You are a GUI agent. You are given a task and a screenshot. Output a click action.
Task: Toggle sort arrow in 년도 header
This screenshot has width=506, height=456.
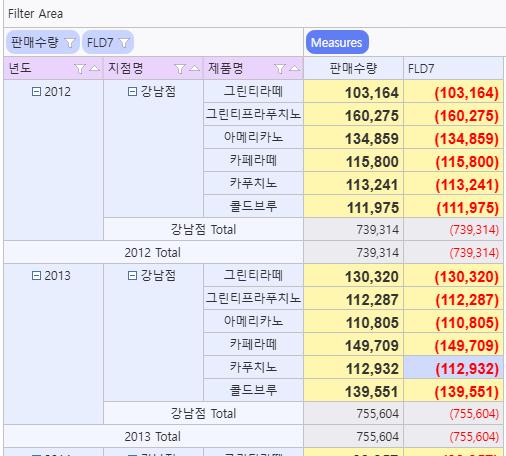point(95,68)
